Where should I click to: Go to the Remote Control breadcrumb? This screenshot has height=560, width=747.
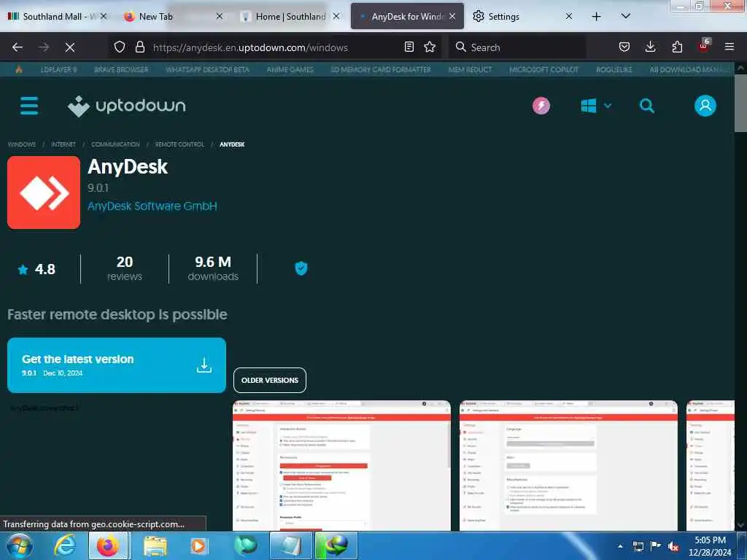coord(179,144)
